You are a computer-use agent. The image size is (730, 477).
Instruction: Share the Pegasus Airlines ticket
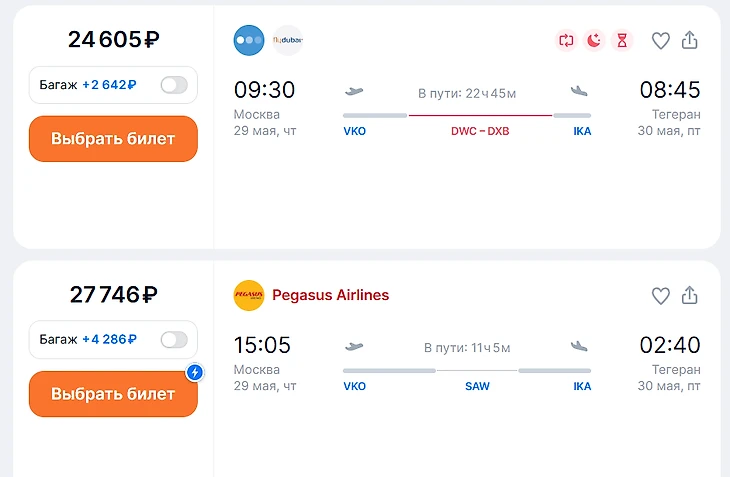pyautogui.click(x=689, y=296)
